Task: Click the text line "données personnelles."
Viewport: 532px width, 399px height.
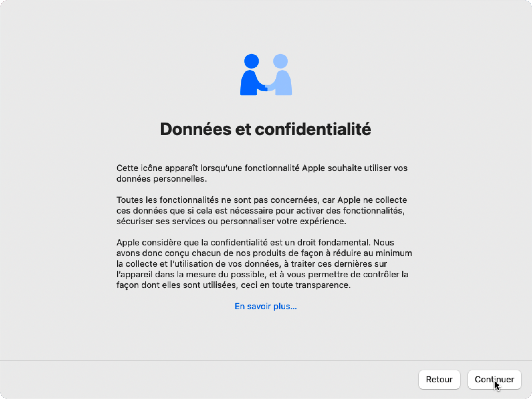Action: pyautogui.click(x=162, y=179)
